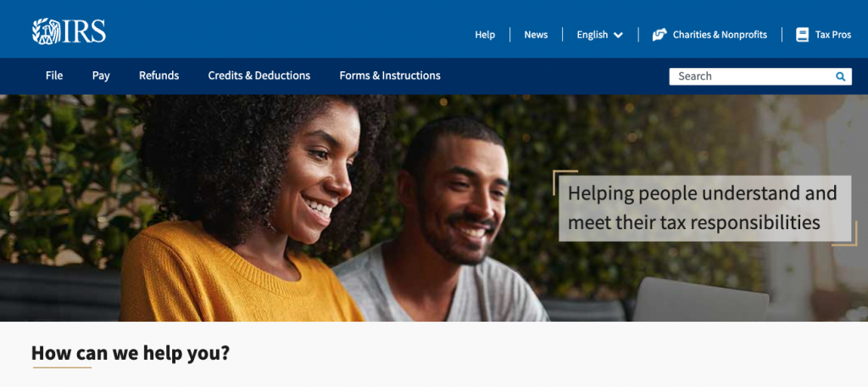Expand the chevron arrow beside English
Screen dimensions: 868x387
618,36
